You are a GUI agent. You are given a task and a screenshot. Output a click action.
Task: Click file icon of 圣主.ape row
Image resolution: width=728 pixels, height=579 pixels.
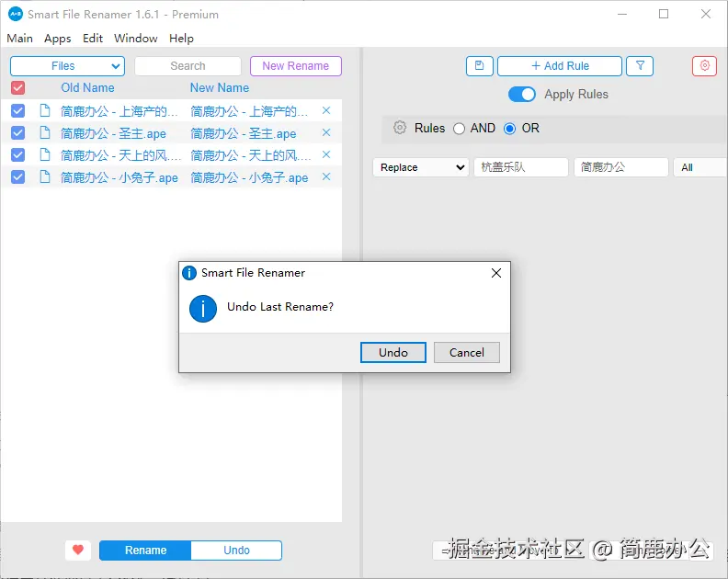click(x=45, y=132)
